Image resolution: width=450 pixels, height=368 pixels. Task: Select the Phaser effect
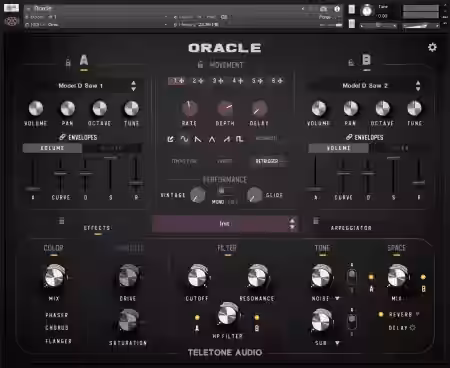(x=57, y=315)
